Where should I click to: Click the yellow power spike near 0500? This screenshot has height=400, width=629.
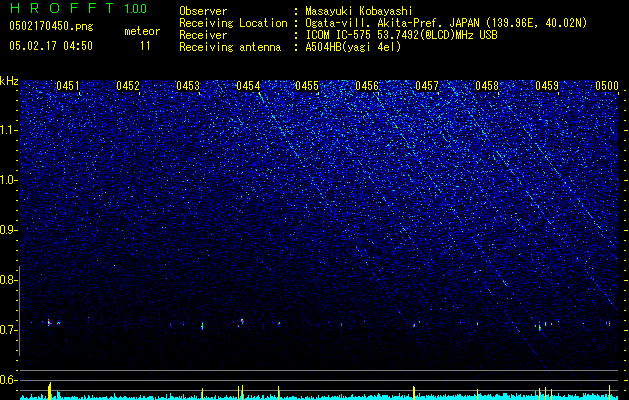[609, 392]
